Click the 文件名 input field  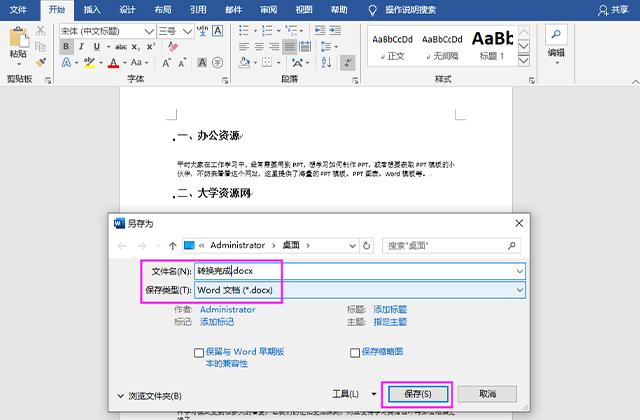360,271
